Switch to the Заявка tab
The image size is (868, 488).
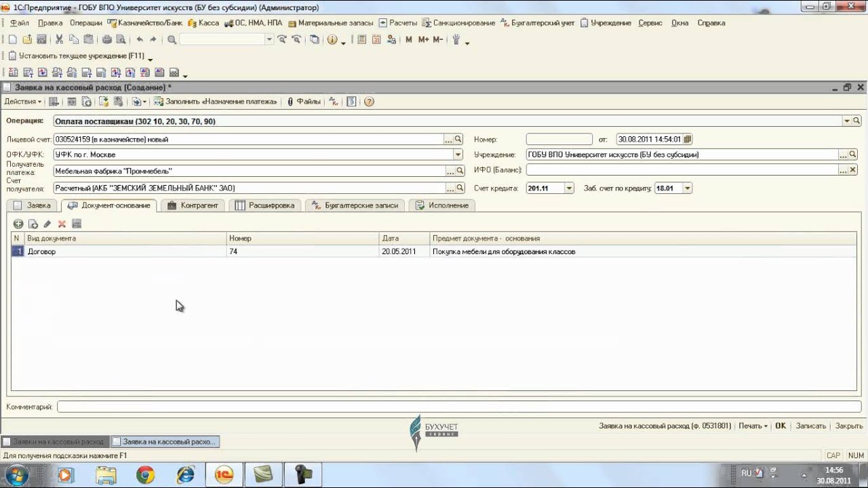(x=33, y=205)
